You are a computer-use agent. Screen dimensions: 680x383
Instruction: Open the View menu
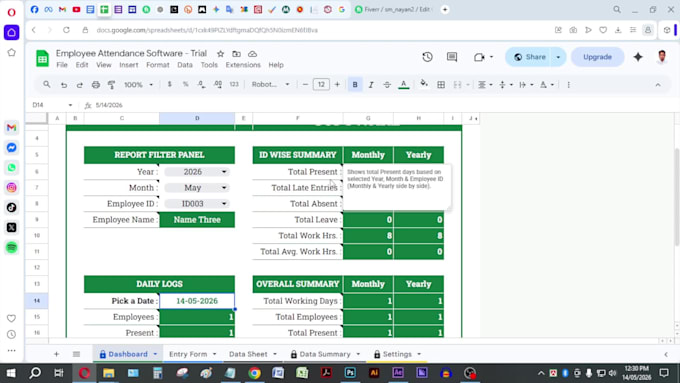tap(104, 65)
